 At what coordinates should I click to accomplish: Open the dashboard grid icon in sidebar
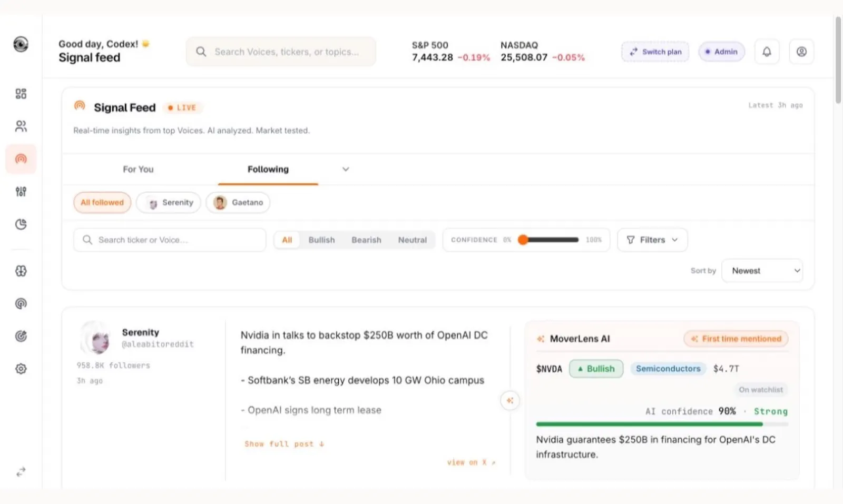tap(21, 94)
